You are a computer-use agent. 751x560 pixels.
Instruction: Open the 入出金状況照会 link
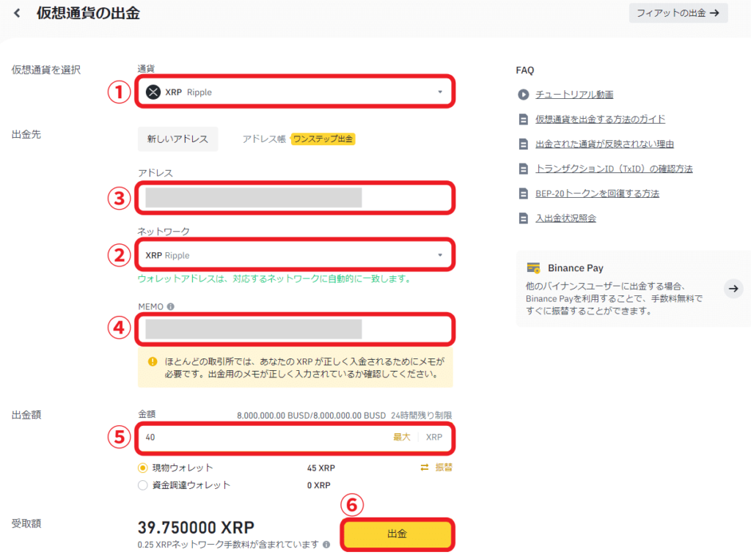click(x=565, y=218)
